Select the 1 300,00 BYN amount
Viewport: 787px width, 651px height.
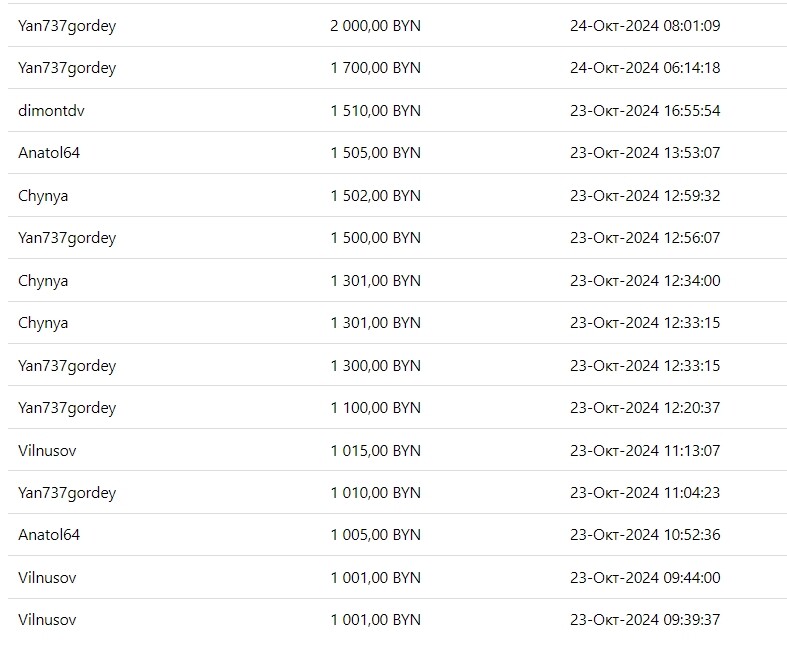(x=375, y=365)
